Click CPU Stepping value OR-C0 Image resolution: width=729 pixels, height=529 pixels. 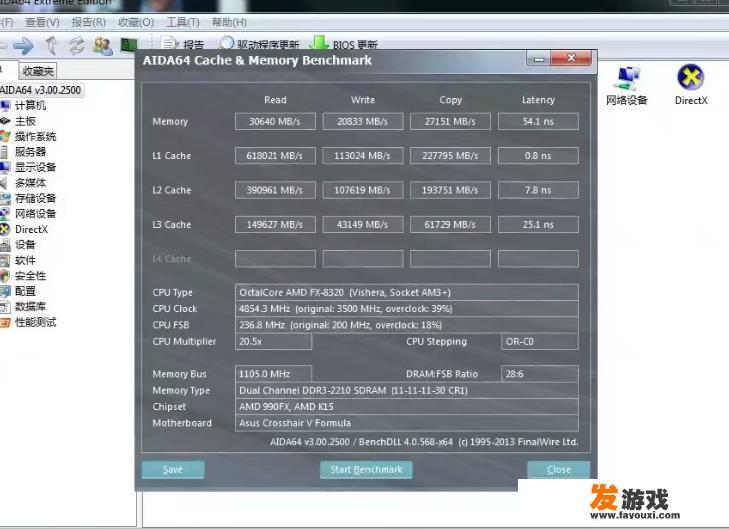(x=540, y=341)
